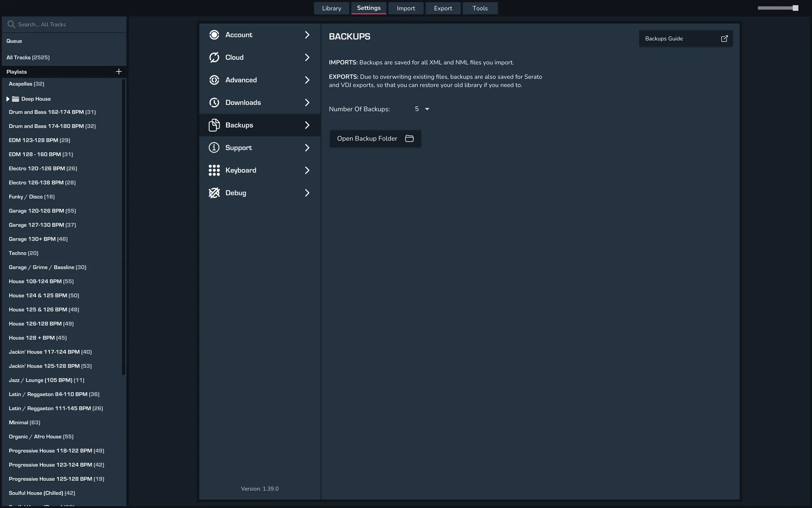This screenshot has height=508, width=812.
Task: Click the Downloads clock icon
Action: tap(214, 102)
